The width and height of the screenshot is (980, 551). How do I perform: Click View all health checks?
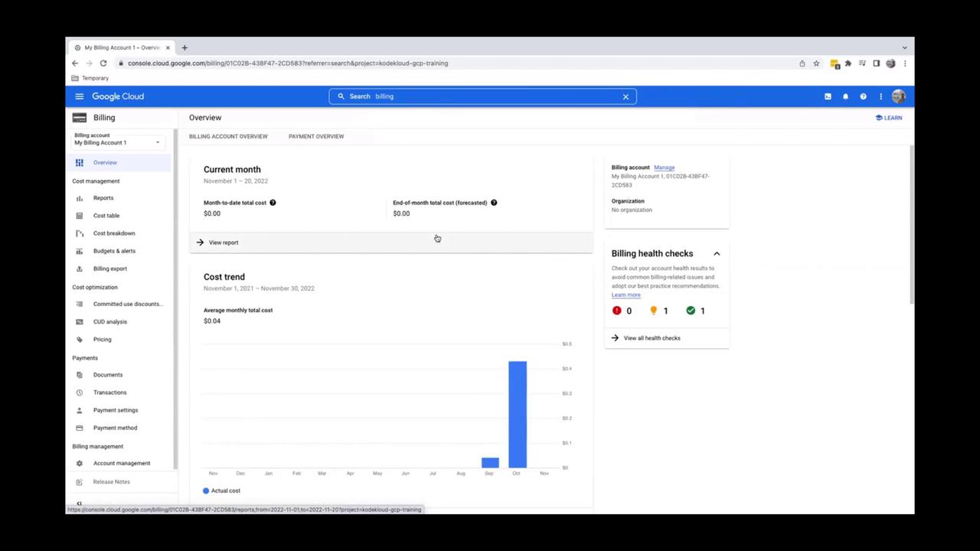click(652, 338)
